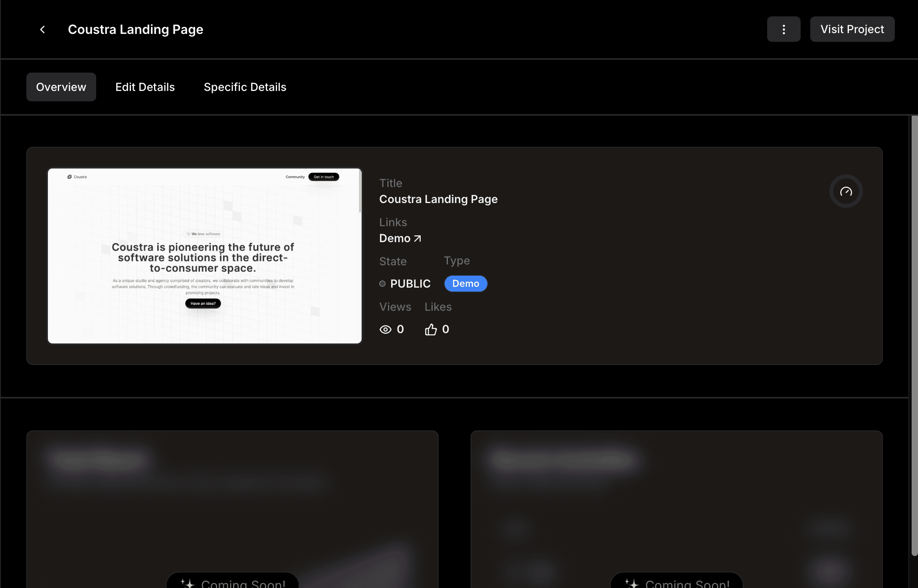The width and height of the screenshot is (918, 588).
Task: Click 'Get in touch' button inside preview
Action: [324, 177]
